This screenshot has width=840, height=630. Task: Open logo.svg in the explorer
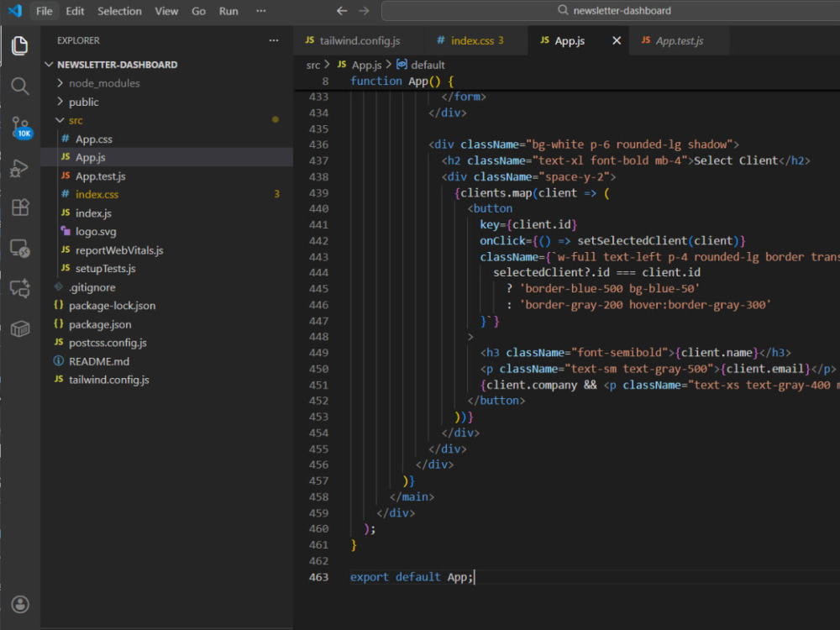tap(166, 232)
